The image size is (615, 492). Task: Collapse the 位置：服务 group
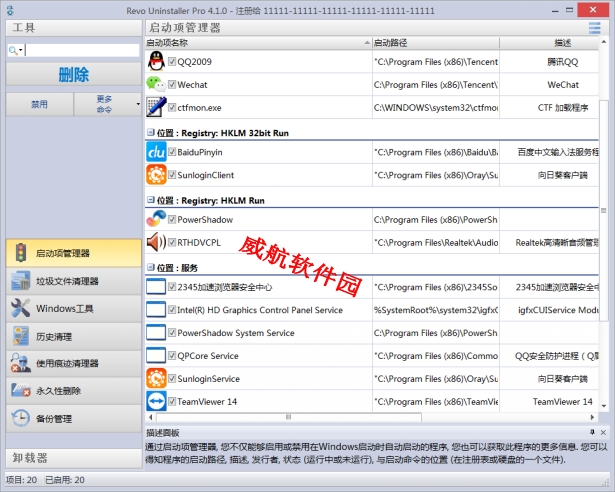click(x=151, y=268)
